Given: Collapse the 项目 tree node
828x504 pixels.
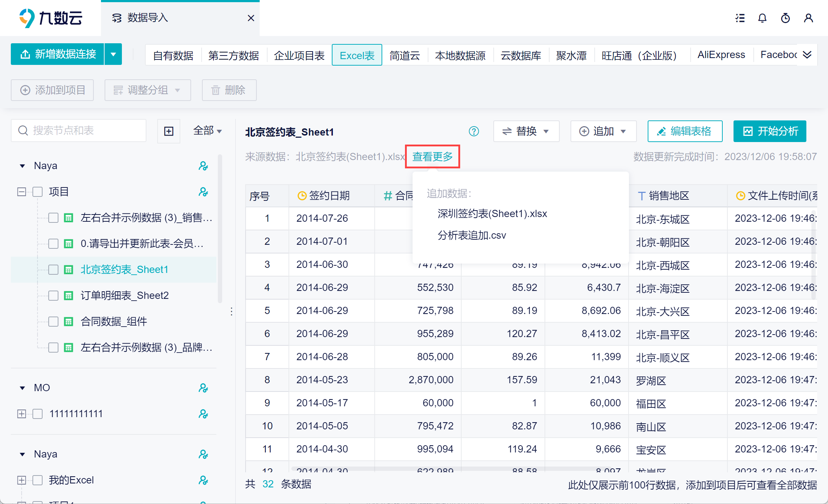Looking at the screenshot, I should (x=22, y=192).
